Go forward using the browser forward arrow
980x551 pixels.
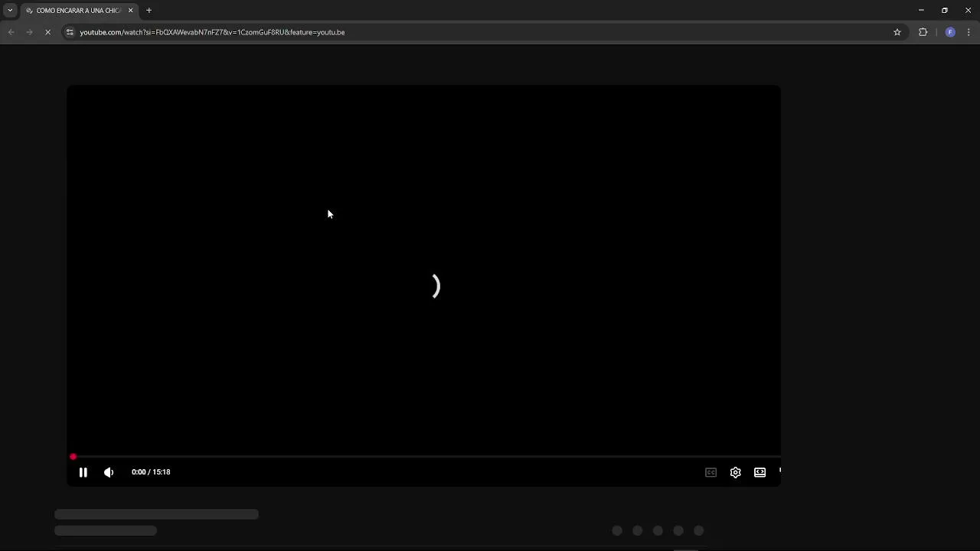coord(29,32)
